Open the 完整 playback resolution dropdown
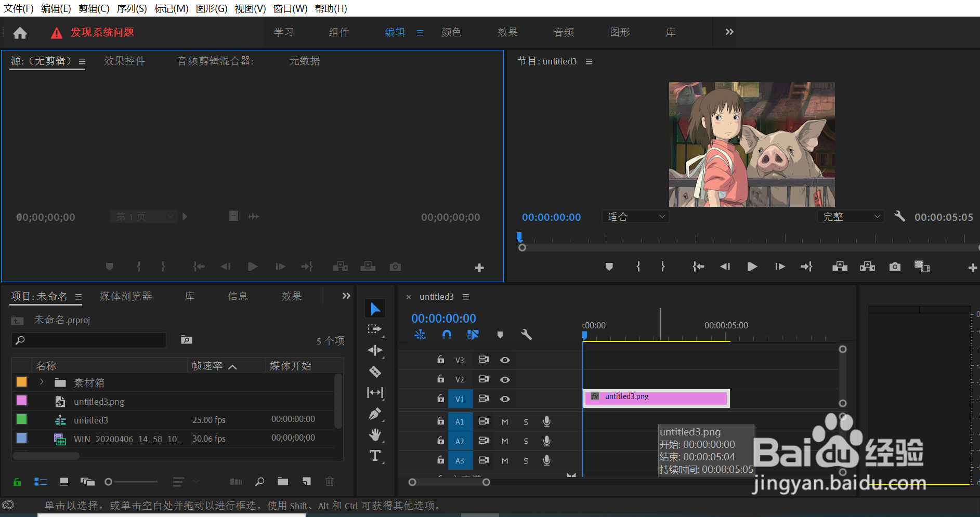Screen dimensions: 980x517 pos(851,217)
